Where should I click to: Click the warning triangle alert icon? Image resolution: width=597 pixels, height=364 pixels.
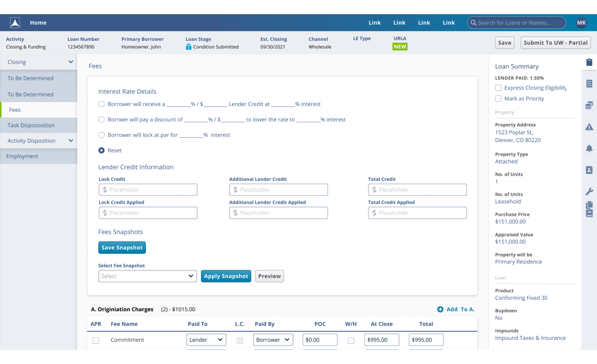coord(589,127)
